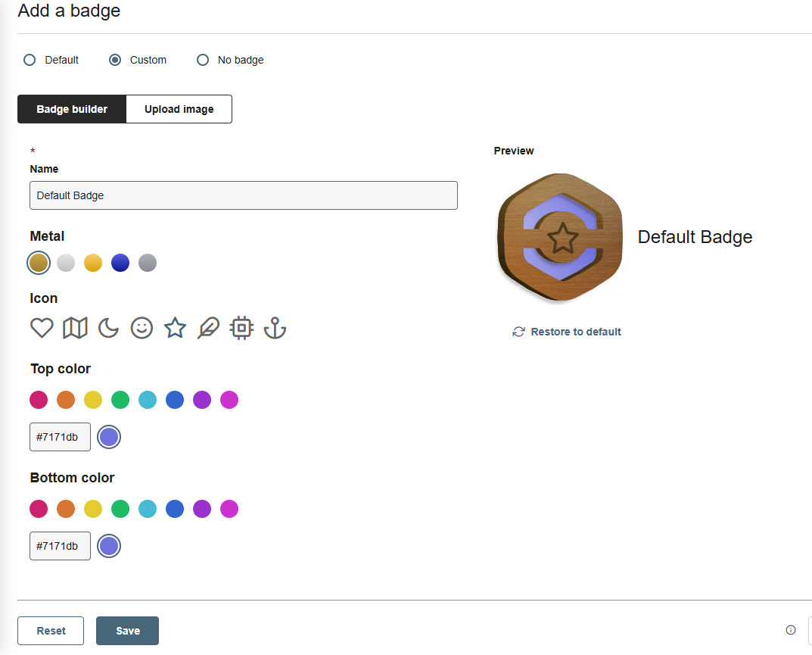This screenshot has height=655, width=812.
Task: Click the badge Name text field
Action: click(x=244, y=195)
